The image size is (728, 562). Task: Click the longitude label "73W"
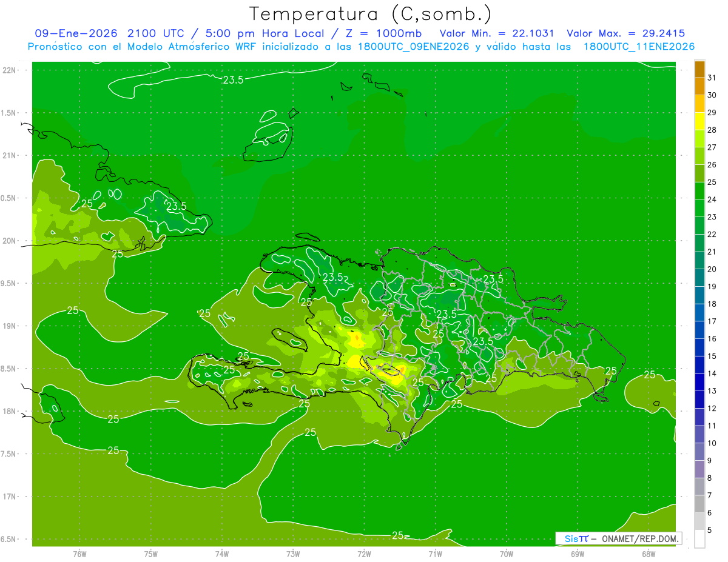click(x=293, y=554)
